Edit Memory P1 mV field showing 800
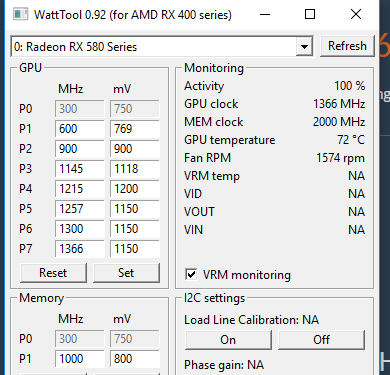 coord(135,359)
